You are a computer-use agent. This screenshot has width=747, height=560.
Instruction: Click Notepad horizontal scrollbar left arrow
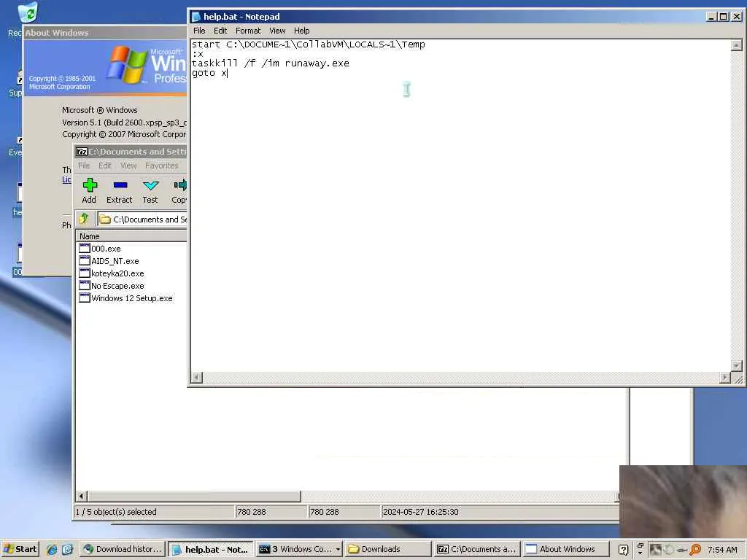coord(196,378)
